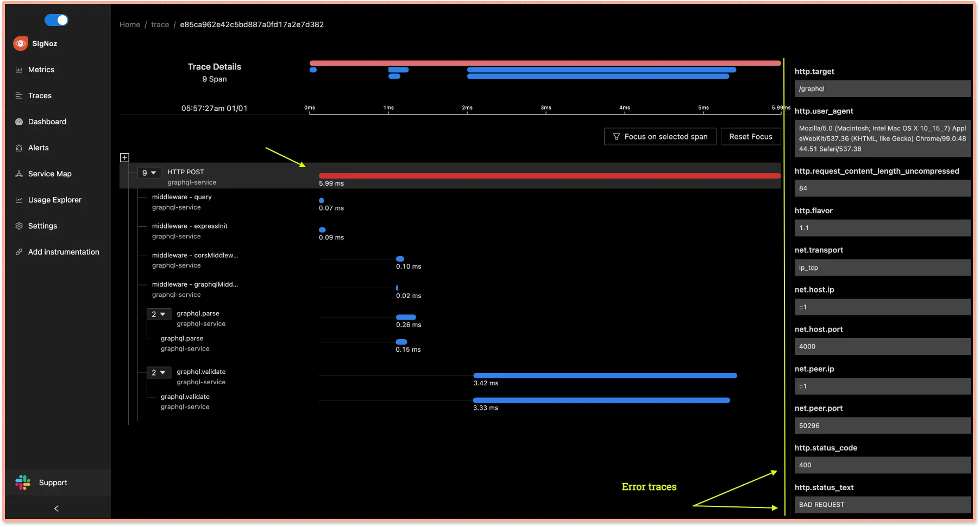This screenshot has width=980, height=527.
Task: Collapse graphql.validate parent 2-span toggle
Action: coord(159,372)
